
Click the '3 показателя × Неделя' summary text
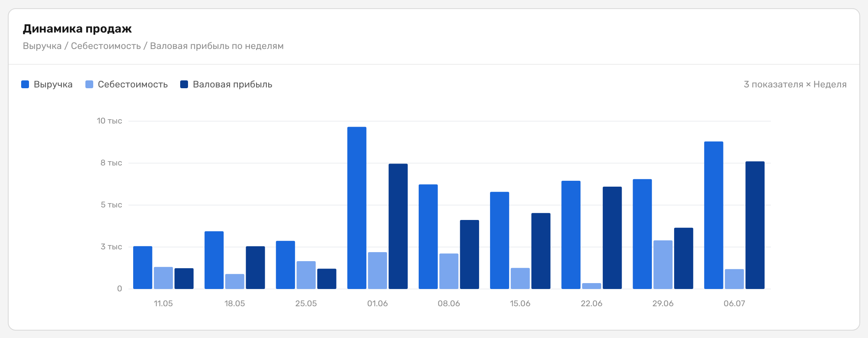click(795, 84)
